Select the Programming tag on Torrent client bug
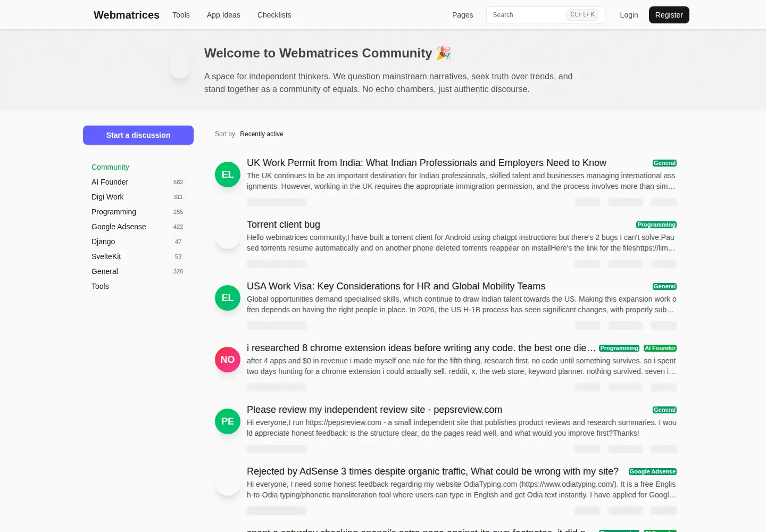 tap(656, 225)
